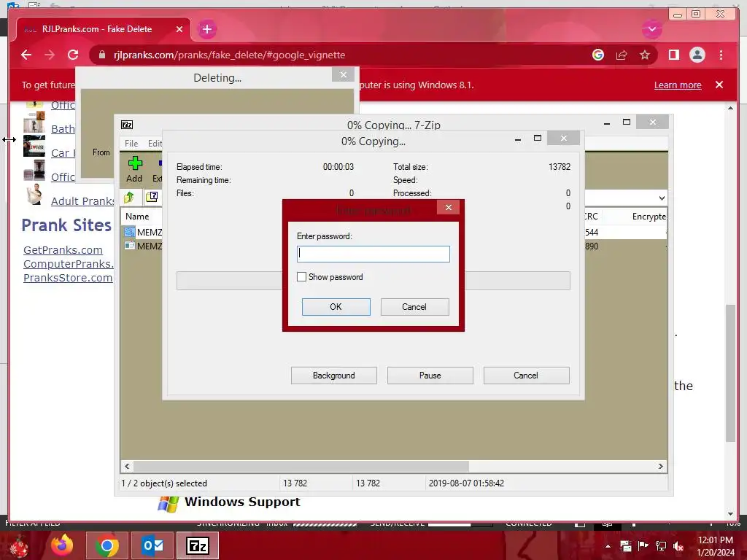This screenshot has width=747, height=560.
Task: Open the Car prank link
Action: point(63,153)
